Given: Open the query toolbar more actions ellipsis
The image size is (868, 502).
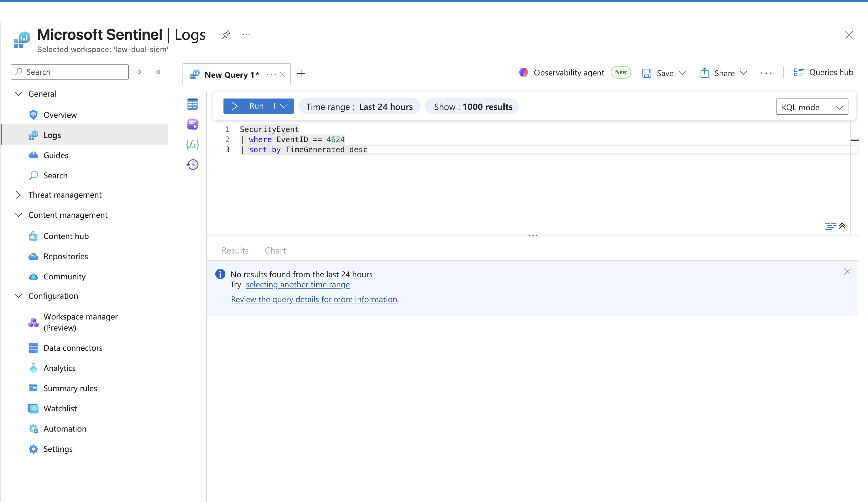Looking at the screenshot, I should click(766, 73).
